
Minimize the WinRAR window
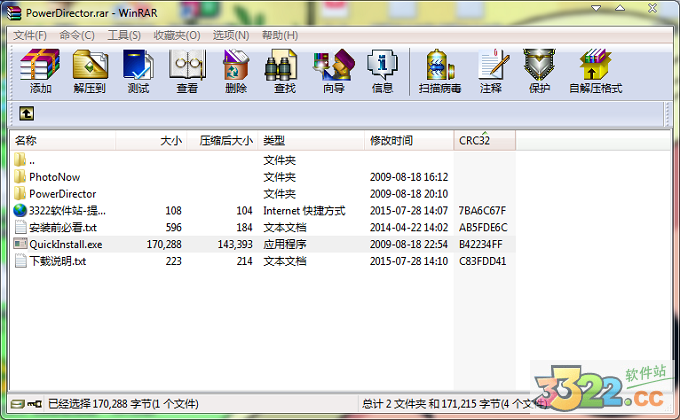click(x=596, y=8)
